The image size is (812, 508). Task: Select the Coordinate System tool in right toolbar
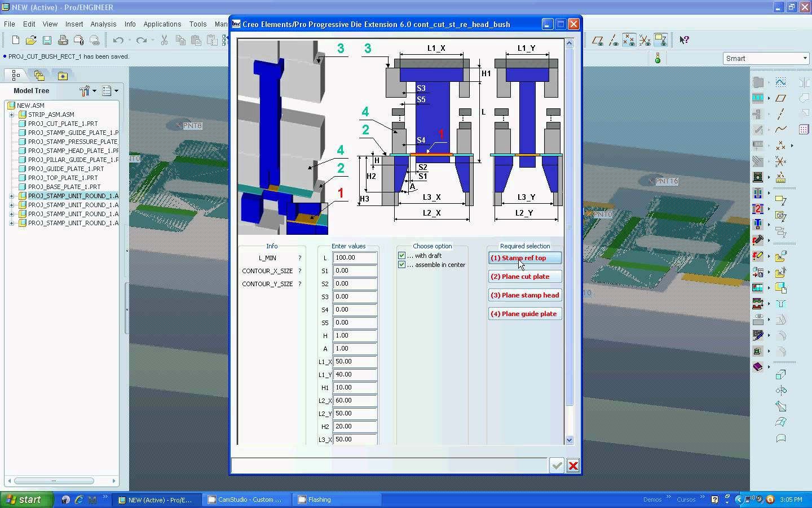coord(781,161)
